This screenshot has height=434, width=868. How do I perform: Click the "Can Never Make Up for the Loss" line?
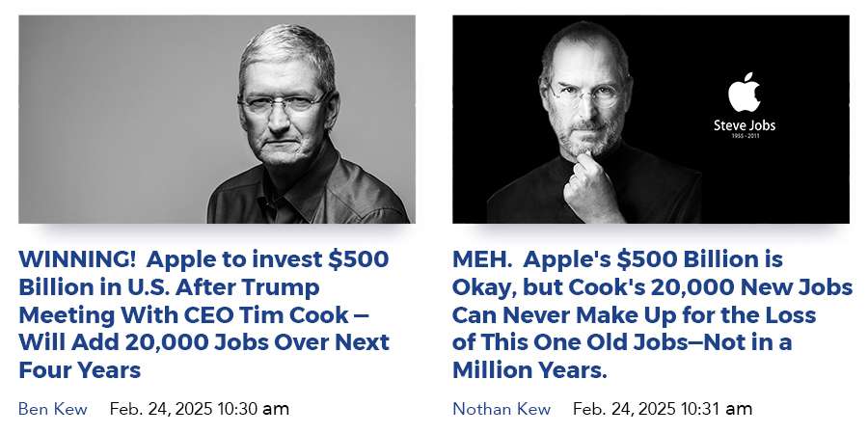(634, 314)
